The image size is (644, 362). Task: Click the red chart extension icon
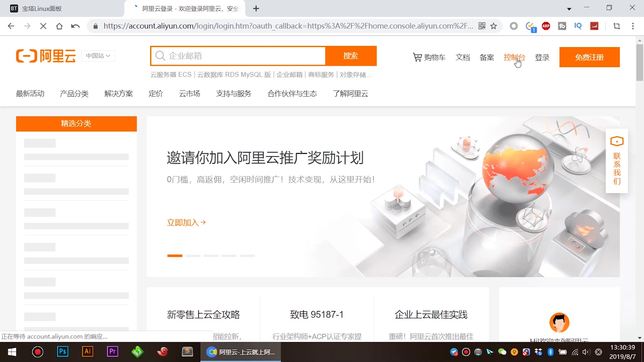coord(594,26)
